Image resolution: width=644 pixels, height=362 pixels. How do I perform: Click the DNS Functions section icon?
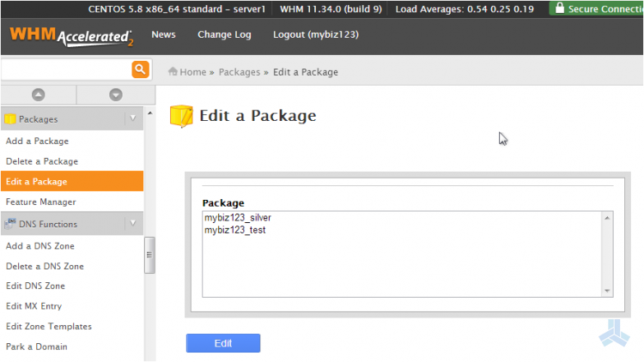coord(10,224)
